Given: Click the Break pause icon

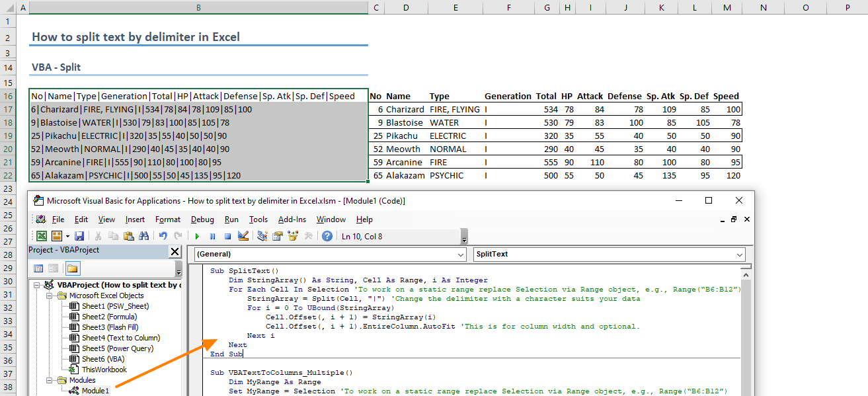Looking at the screenshot, I should 212,236.
